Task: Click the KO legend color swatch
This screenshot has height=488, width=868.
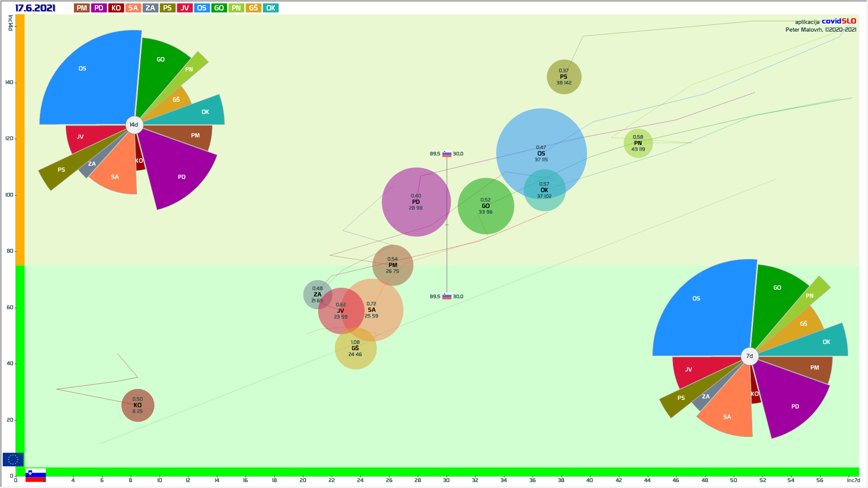Action: tap(116, 8)
